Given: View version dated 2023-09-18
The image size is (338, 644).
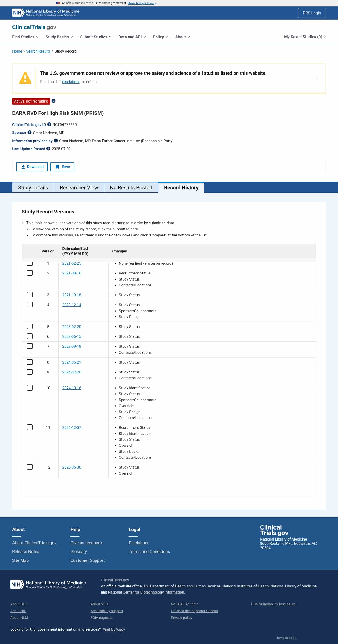Looking at the screenshot, I should (72, 346).
